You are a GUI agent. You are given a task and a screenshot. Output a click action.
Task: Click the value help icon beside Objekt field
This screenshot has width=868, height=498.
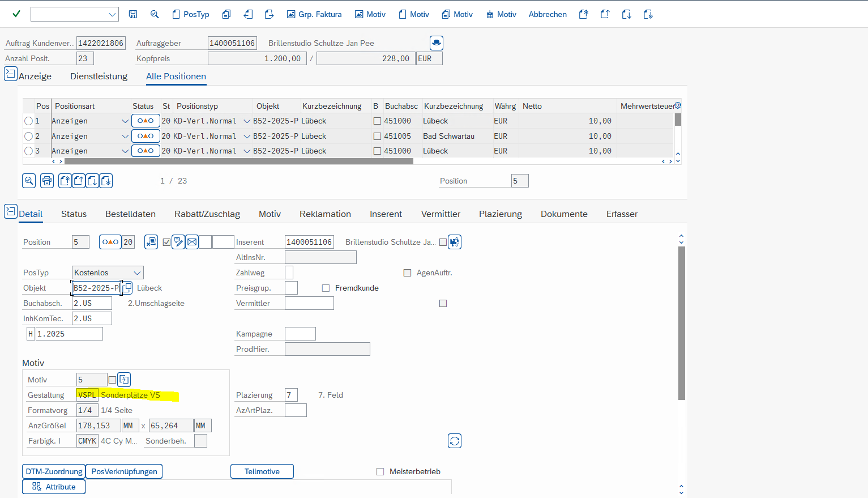127,288
